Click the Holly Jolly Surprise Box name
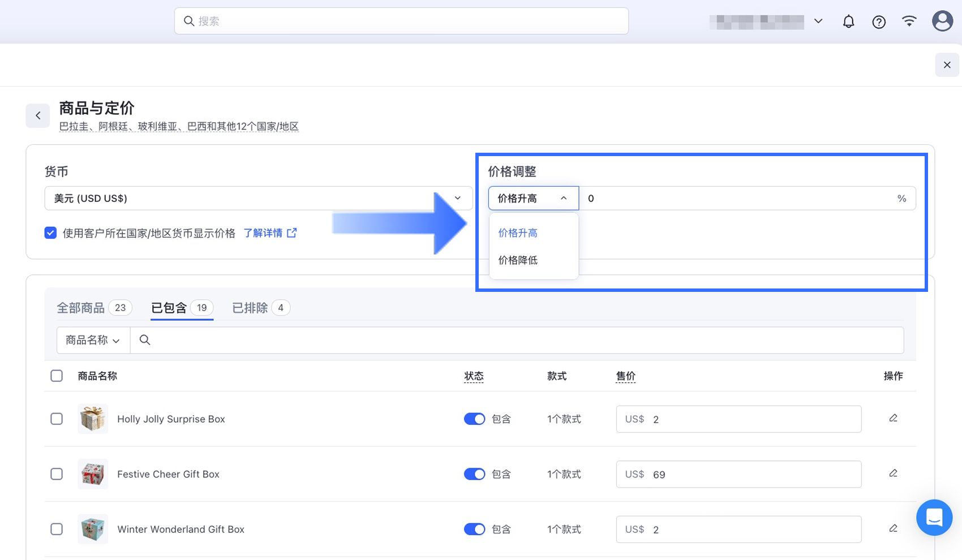Viewport: 962px width, 560px height. (x=171, y=419)
